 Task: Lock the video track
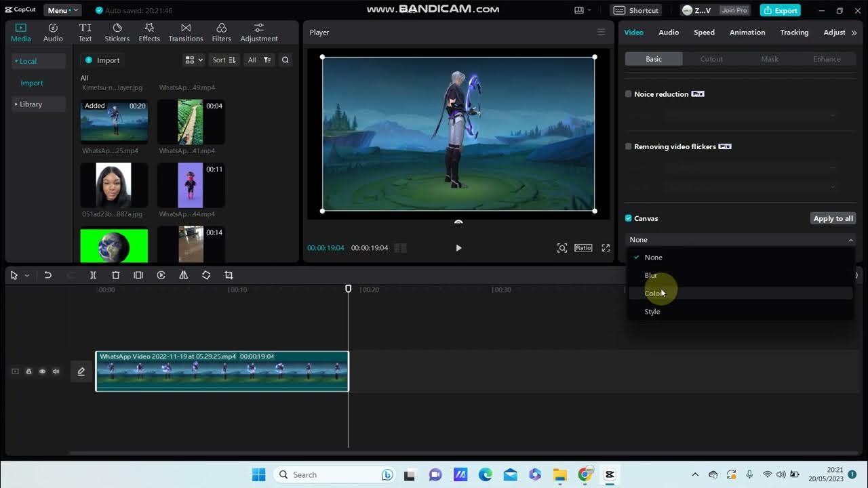click(28, 371)
